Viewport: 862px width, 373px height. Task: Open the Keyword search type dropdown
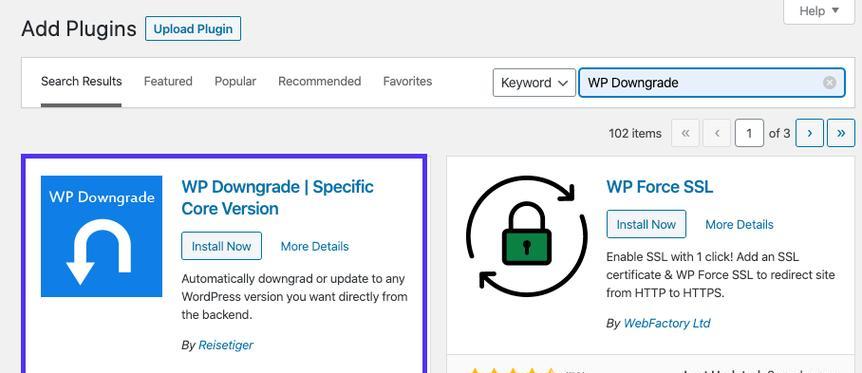pyautogui.click(x=534, y=83)
